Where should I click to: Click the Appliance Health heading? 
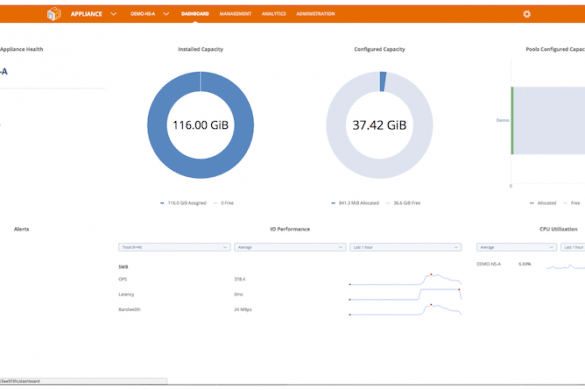(21, 49)
